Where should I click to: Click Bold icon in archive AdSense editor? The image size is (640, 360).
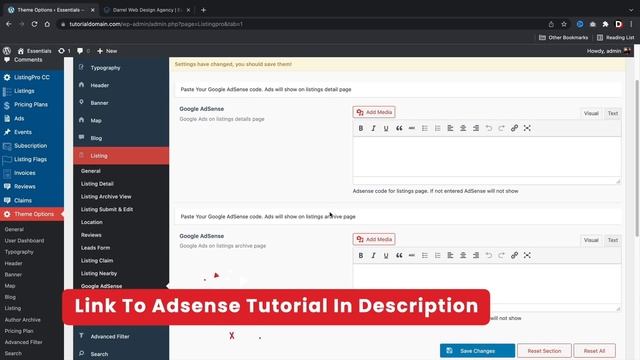(x=361, y=256)
